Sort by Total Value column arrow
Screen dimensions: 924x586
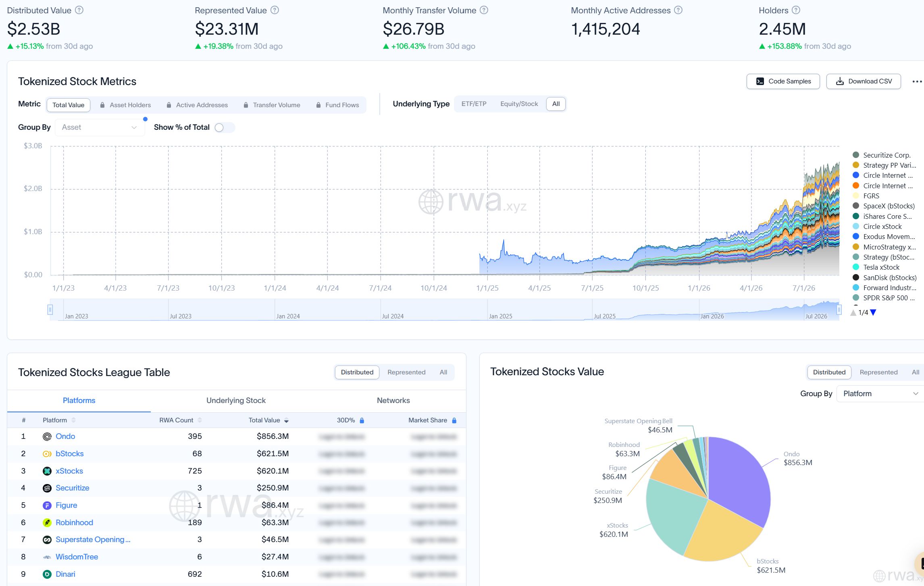click(x=286, y=421)
